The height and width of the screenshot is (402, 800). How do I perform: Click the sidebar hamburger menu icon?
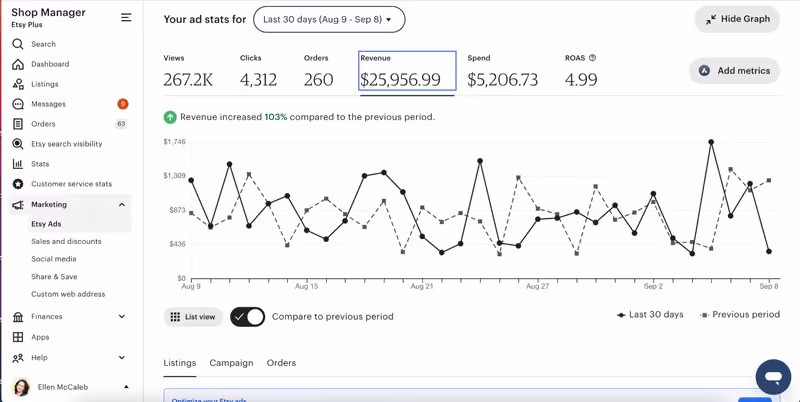[x=126, y=17]
